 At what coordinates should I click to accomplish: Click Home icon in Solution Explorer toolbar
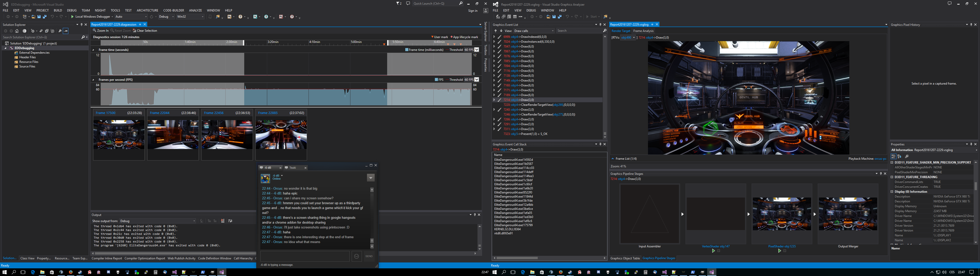pos(17,31)
